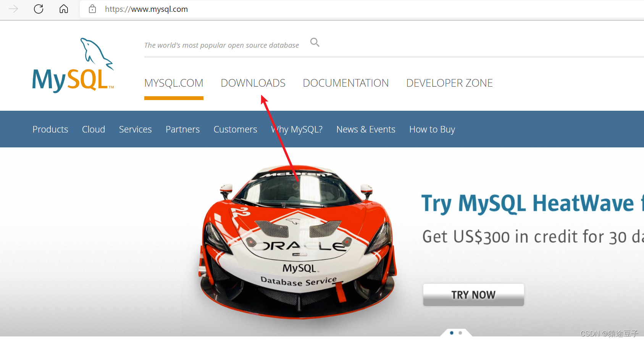Image resolution: width=644 pixels, height=341 pixels.
Task: Open News & Events menu item
Action: (366, 129)
